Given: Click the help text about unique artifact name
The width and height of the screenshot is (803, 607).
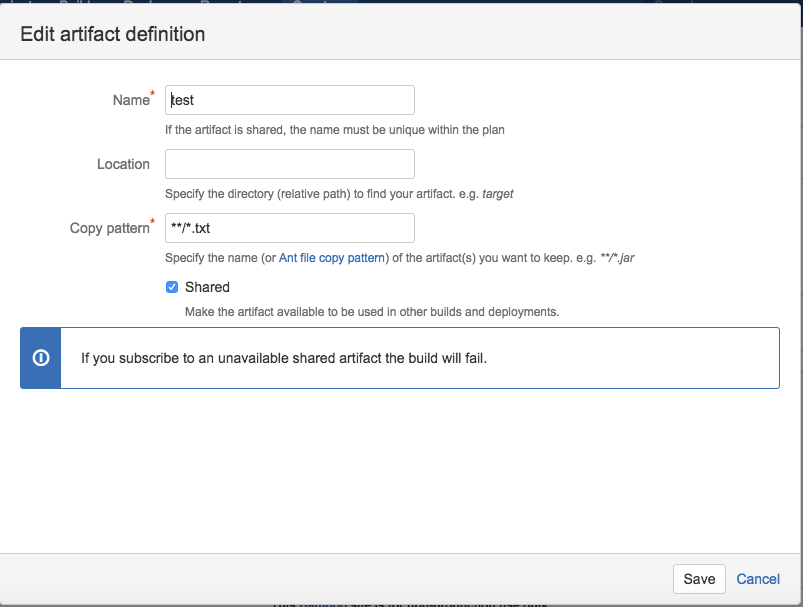Looking at the screenshot, I should pos(335,130).
